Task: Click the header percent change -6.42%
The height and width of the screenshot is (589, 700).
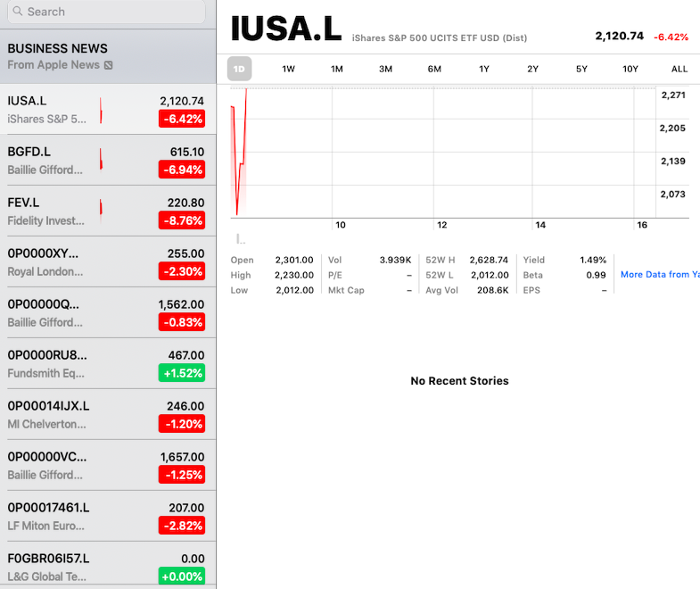Action: pyautogui.click(x=671, y=37)
